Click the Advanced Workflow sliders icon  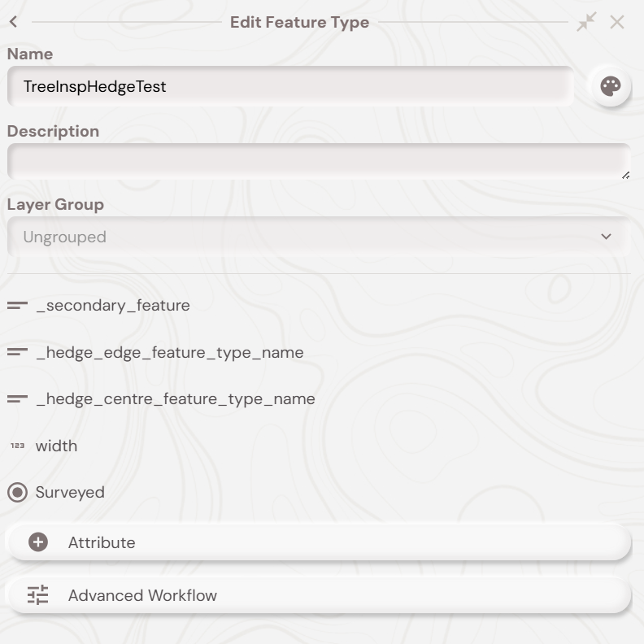(38, 595)
